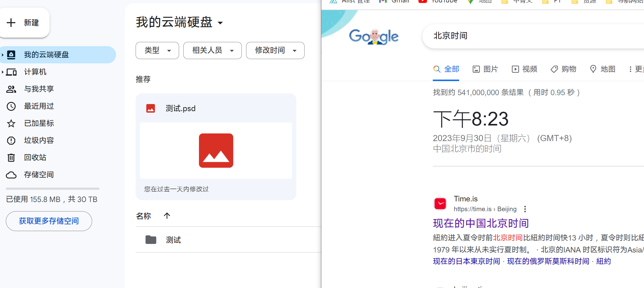Click the 测试.psd file preview thumbnail
This screenshot has width=644, height=288.
[x=216, y=151]
